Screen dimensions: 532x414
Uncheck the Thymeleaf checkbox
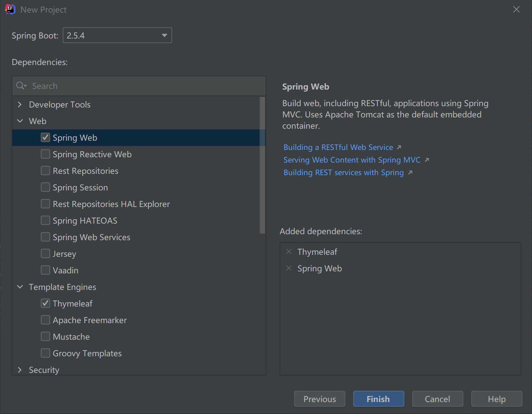pos(45,303)
